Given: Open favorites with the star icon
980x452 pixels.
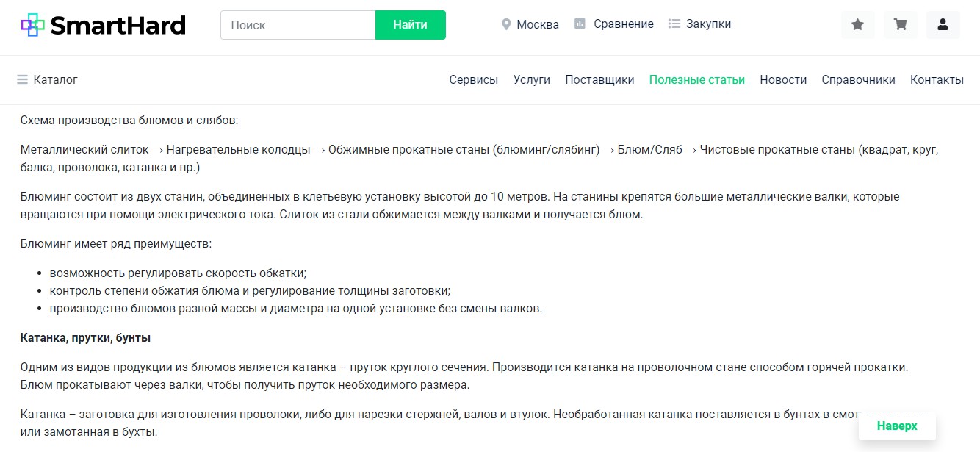Looking at the screenshot, I should click(857, 25).
